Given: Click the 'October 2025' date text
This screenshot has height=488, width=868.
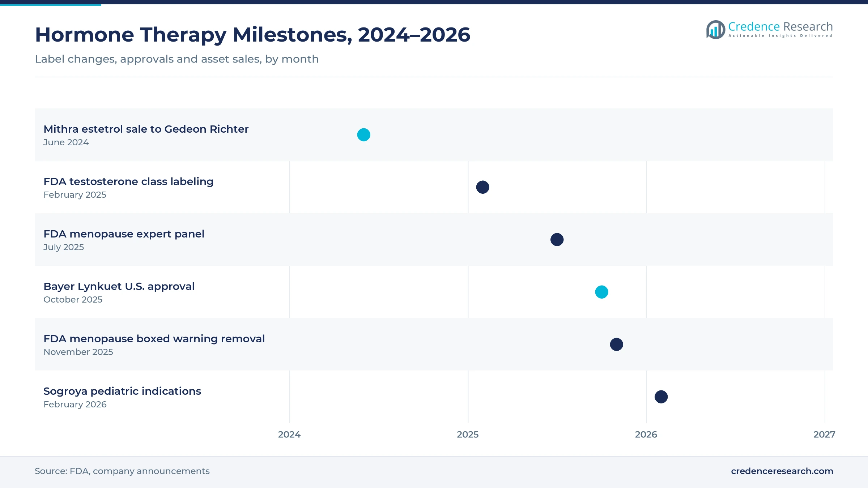Looking at the screenshot, I should point(73,300).
